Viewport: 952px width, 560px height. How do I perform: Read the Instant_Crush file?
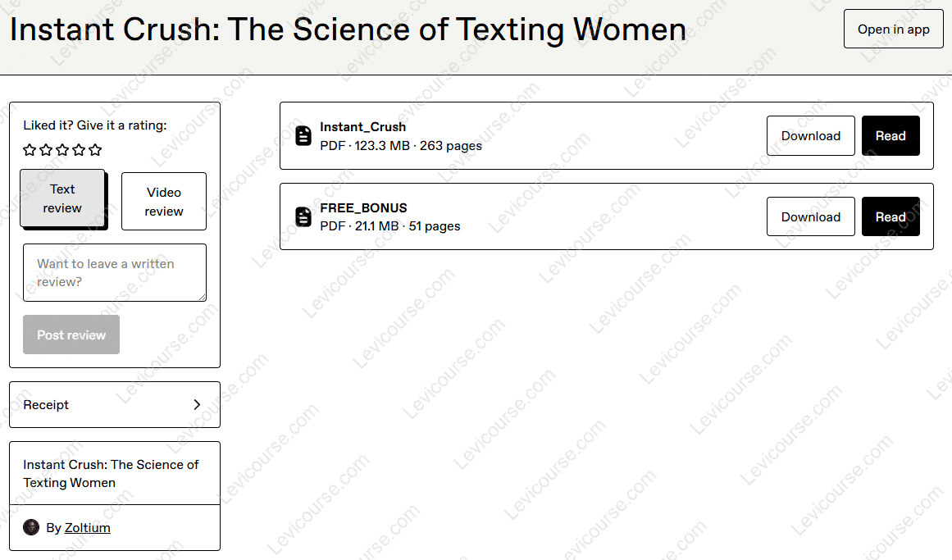click(x=891, y=136)
